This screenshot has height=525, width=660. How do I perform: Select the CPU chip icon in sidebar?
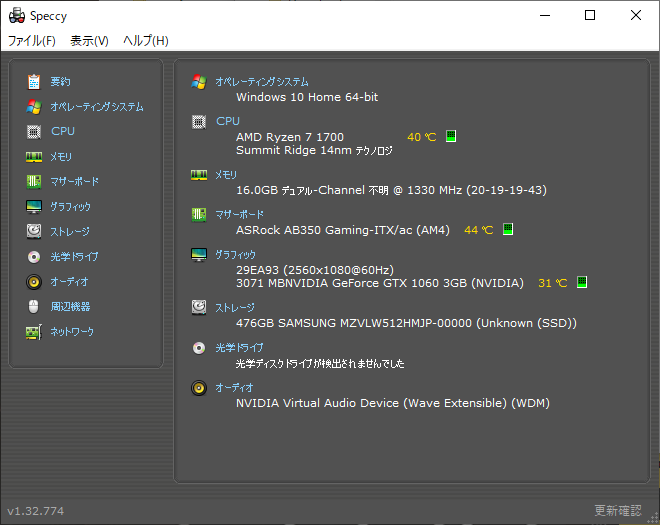tap(34, 131)
